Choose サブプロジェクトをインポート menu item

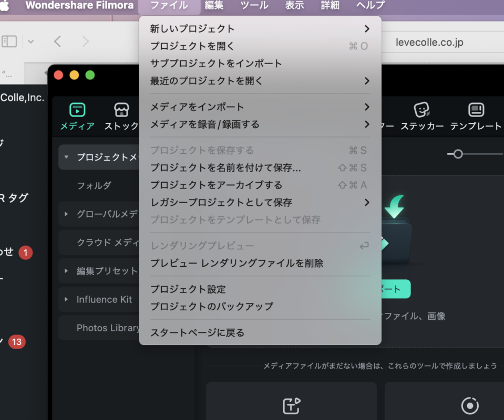pos(260,63)
